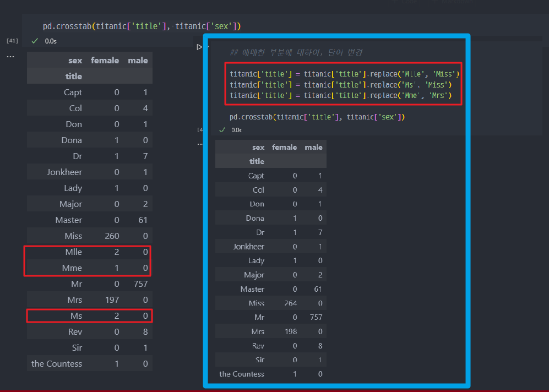Click the Miss female count 260
Screen dimensions: 549x392
[x=112, y=236]
